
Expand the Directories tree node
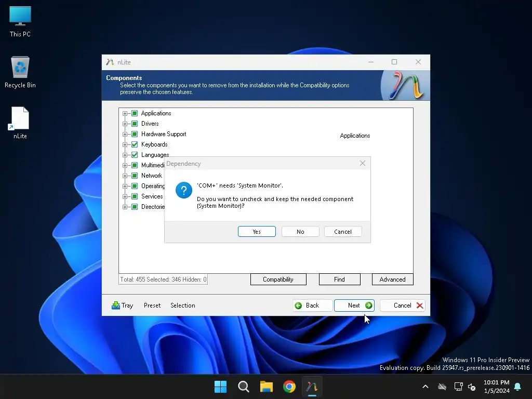click(125, 207)
